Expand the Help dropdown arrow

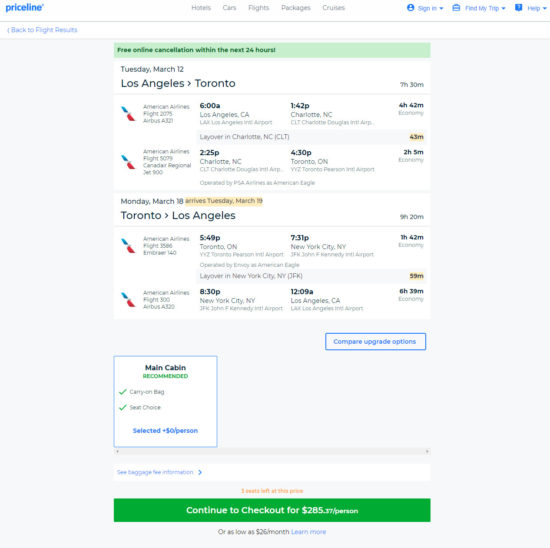[544, 8]
